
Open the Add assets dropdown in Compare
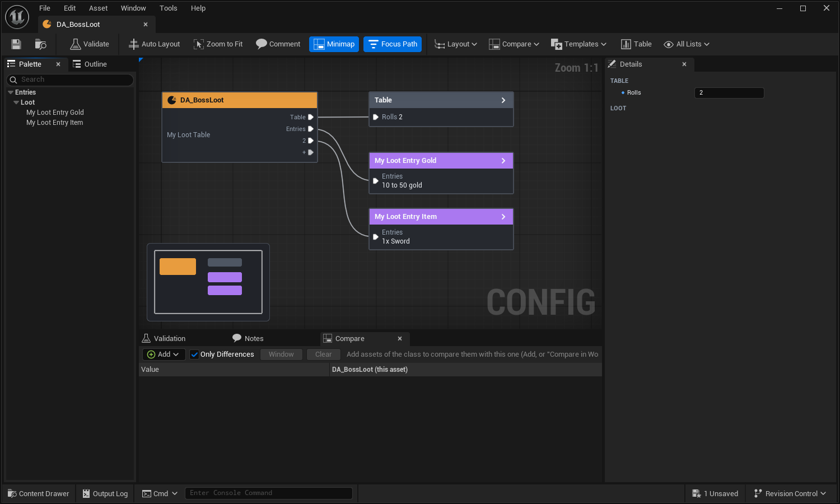point(164,354)
